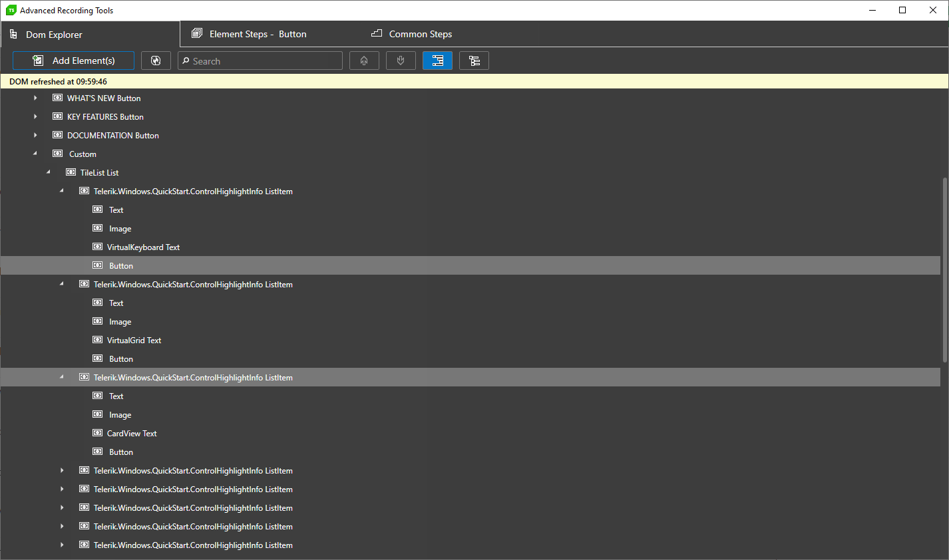The width and height of the screenshot is (949, 560).
Task: Click the icon next to CardView Text
Action: [x=97, y=433]
